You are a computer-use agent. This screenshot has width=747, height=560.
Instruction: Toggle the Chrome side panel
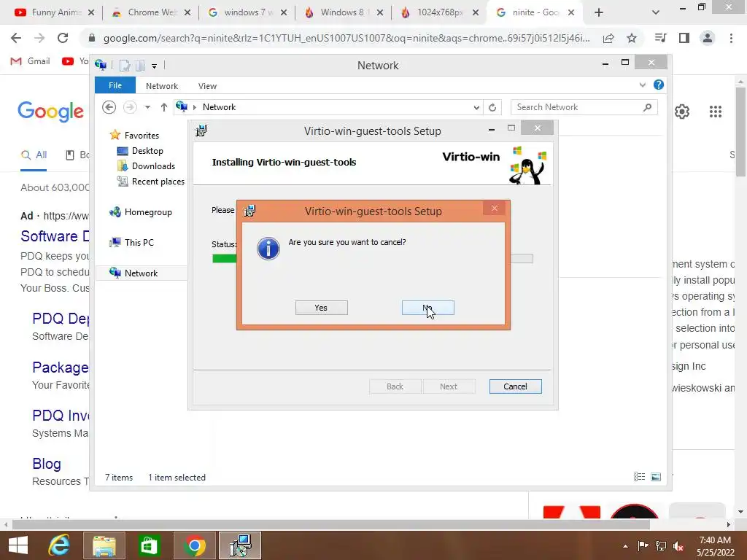pyautogui.click(x=684, y=38)
